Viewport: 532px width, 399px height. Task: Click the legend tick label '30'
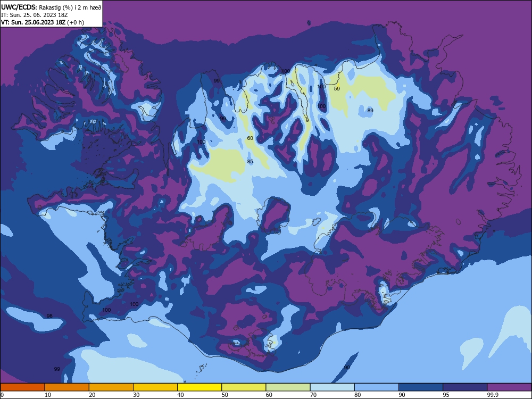click(x=136, y=395)
